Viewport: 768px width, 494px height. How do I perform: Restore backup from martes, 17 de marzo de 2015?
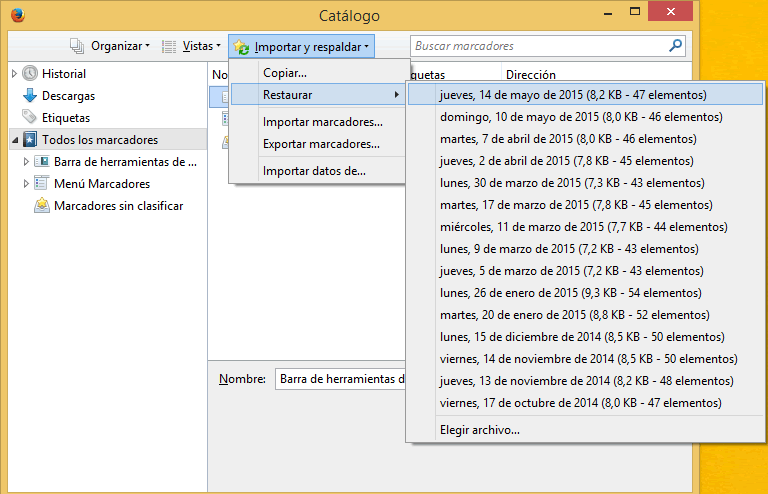point(585,205)
